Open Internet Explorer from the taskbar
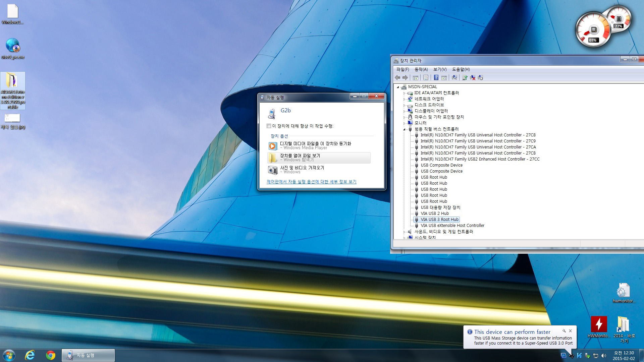Screen dimensions: 644x362 pyautogui.click(x=30, y=355)
